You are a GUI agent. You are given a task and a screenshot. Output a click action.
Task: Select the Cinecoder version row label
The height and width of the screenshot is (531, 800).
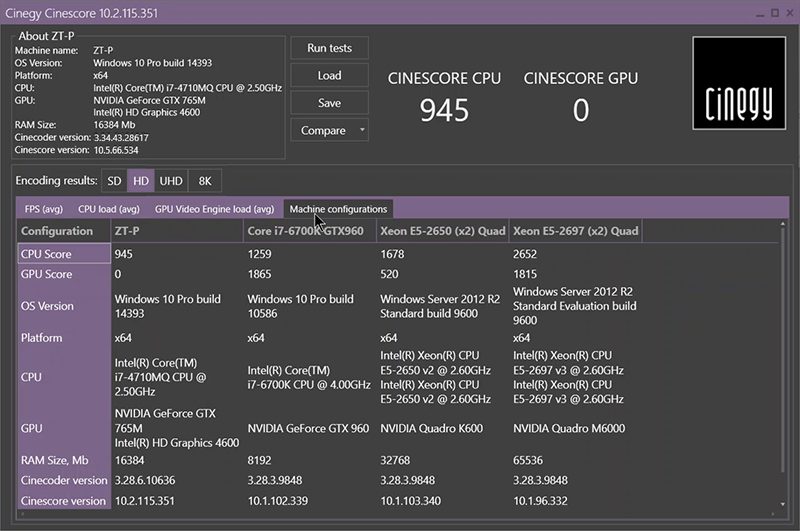pos(64,480)
